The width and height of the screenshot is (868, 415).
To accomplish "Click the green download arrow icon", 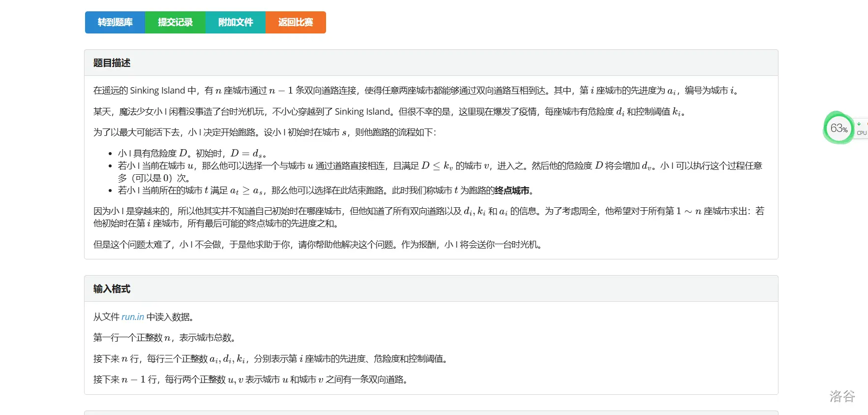I will pos(859,124).
